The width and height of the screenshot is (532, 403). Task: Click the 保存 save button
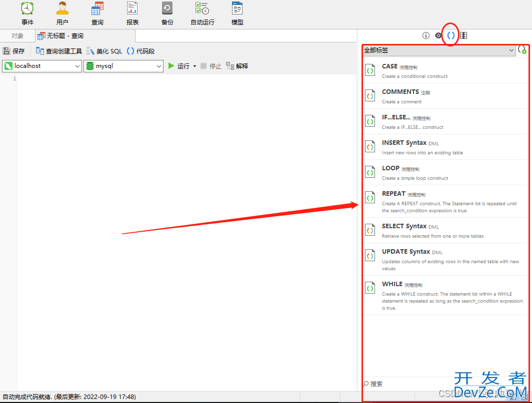pos(14,51)
